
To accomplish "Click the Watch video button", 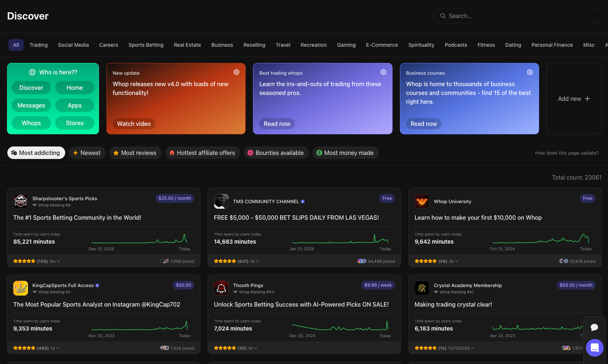I will click(134, 124).
